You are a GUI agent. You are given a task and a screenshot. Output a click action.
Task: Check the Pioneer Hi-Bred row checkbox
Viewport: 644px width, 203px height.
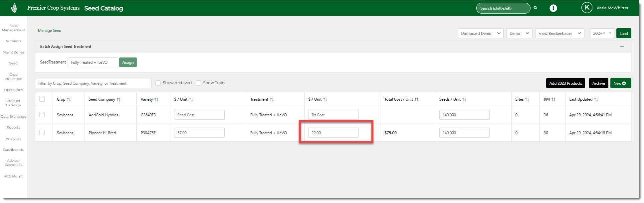pyautogui.click(x=42, y=133)
